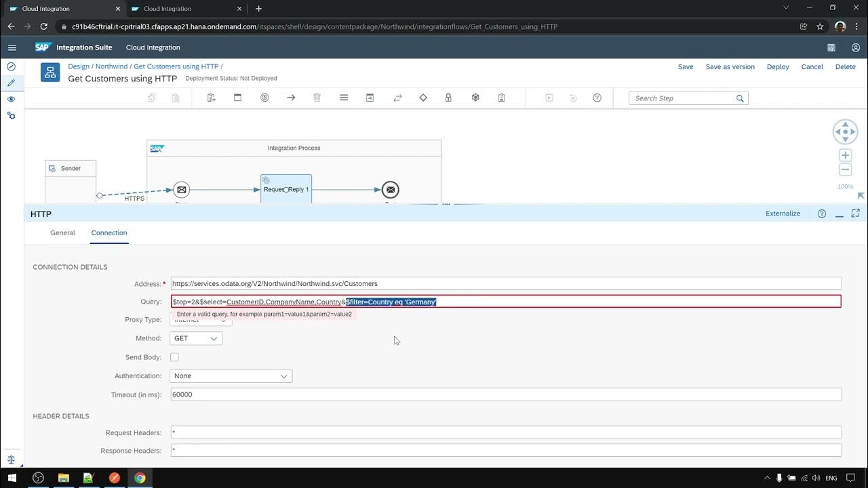Click the Cancel button
The width and height of the screenshot is (868, 488).
pyautogui.click(x=812, y=67)
